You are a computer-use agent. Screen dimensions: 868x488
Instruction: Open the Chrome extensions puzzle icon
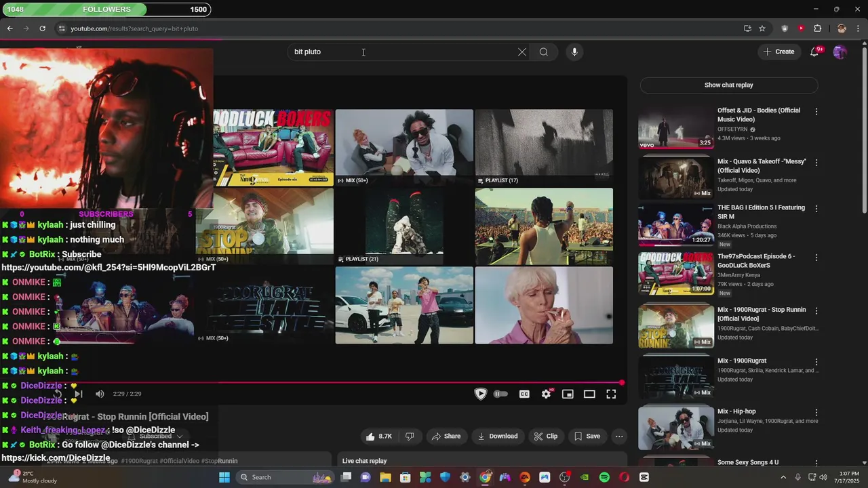[x=817, y=28]
